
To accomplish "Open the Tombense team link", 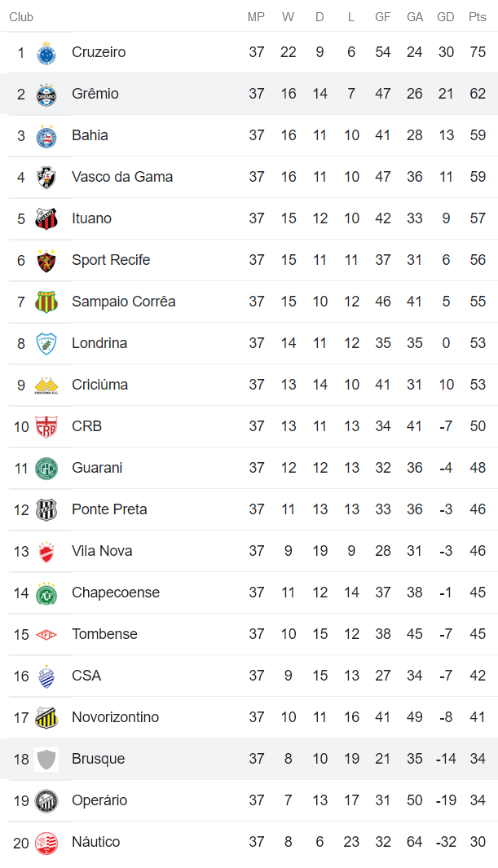I will point(104,634).
